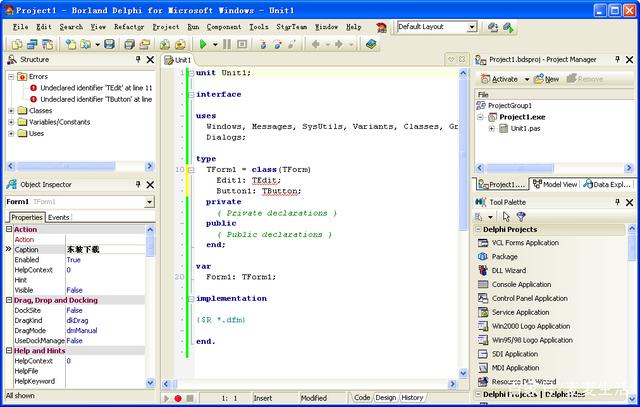640x407 pixels.
Task: Click the Step Over debugger icon
Action: click(278, 44)
